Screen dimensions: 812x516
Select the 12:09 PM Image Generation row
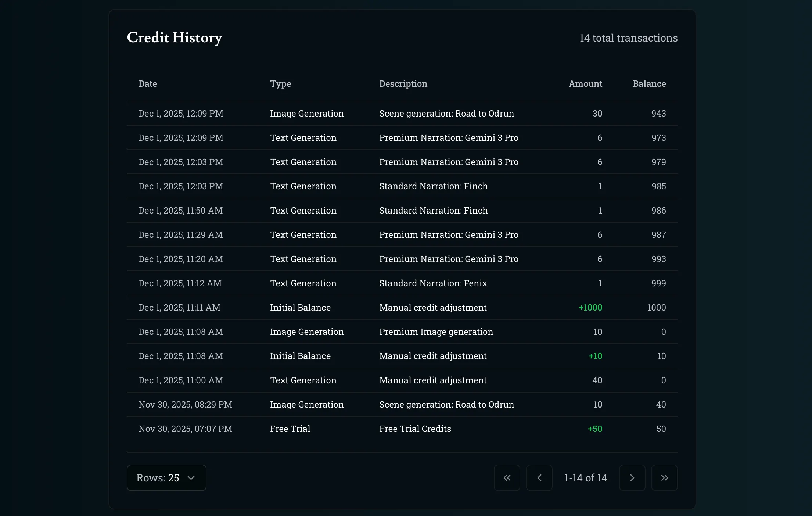[306, 113]
